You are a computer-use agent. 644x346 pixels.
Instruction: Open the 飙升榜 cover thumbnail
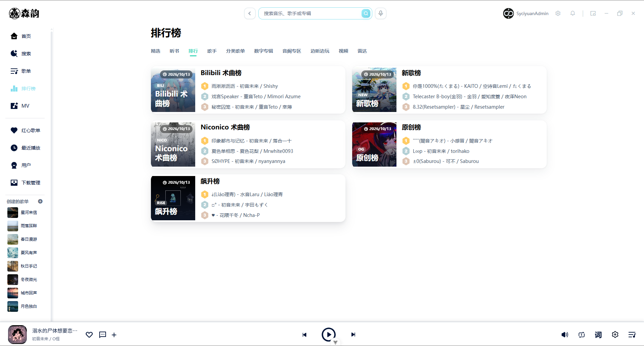pos(173,198)
